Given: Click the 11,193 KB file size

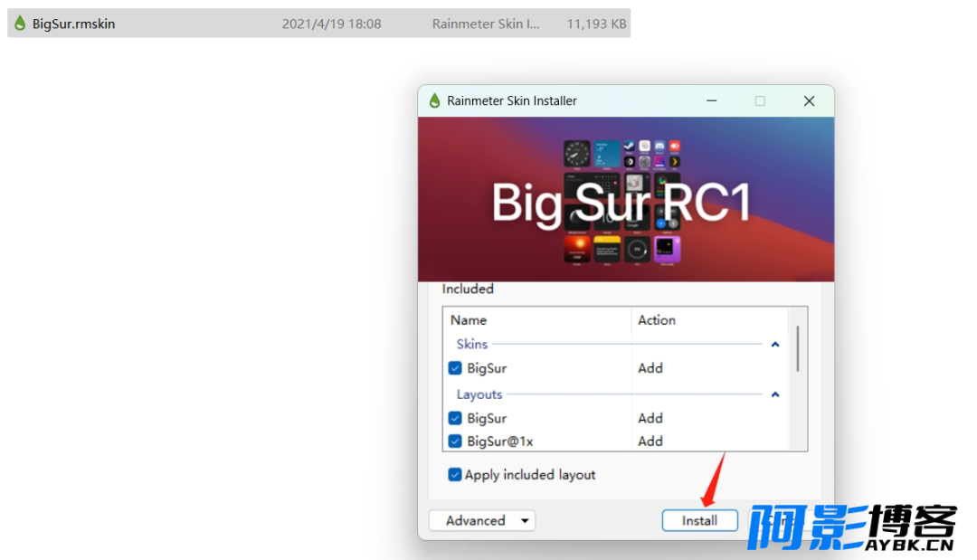Looking at the screenshot, I should tap(596, 24).
